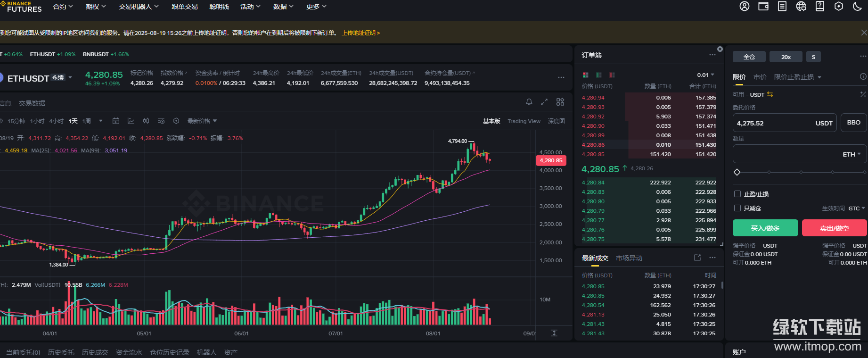Open the account profile icon
Viewport: 868px width, 358px height.
(745, 6)
